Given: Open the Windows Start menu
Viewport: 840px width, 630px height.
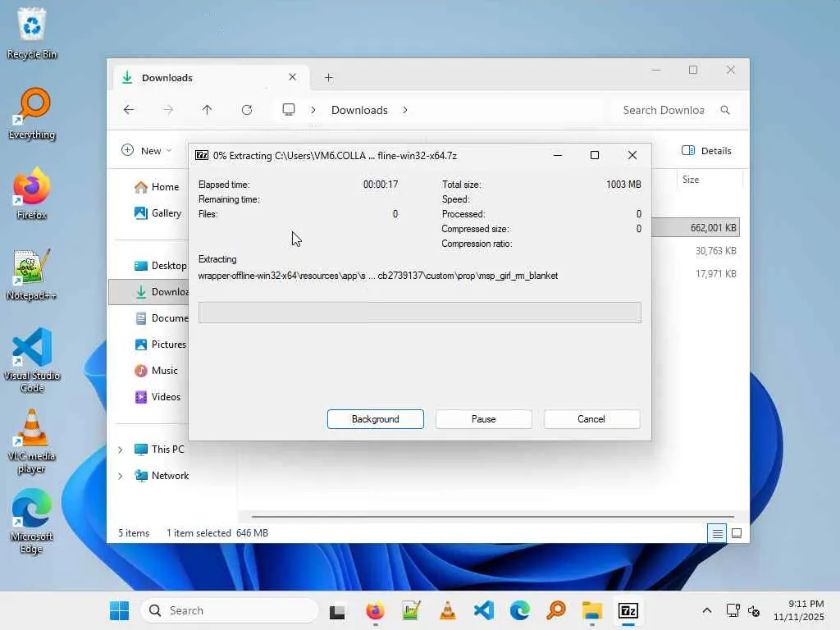Looking at the screenshot, I should 119,610.
